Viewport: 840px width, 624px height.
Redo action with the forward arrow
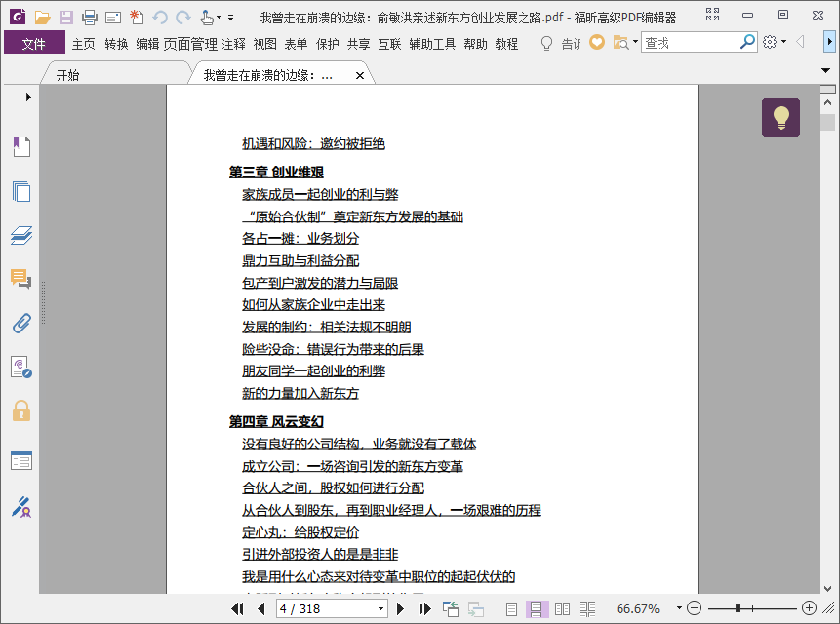tap(183, 18)
